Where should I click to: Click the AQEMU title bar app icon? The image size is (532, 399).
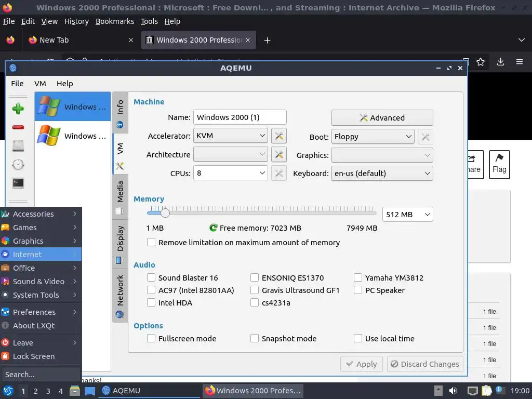[13, 68]
